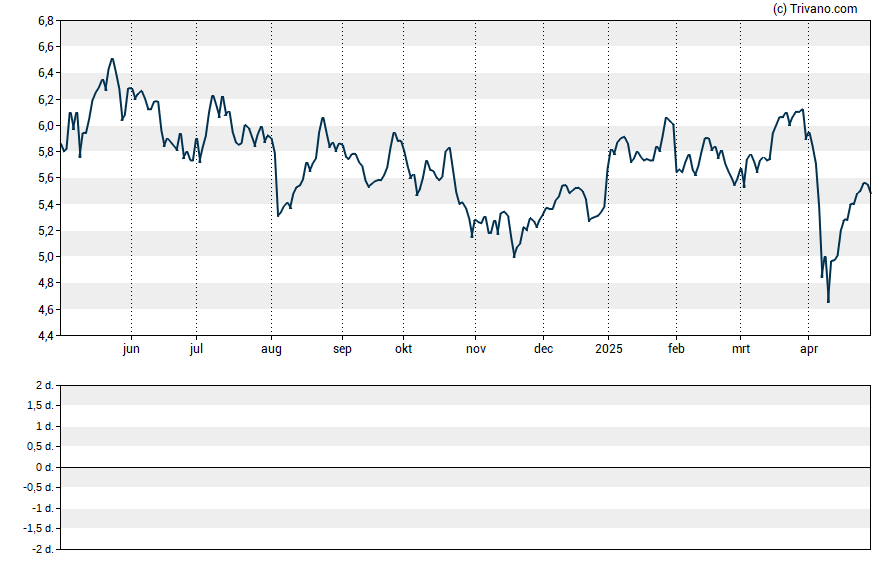The width and height of the screenshot is (888, 565).
Task: Click the '1 d.' lower chart label
Action: 44,426
